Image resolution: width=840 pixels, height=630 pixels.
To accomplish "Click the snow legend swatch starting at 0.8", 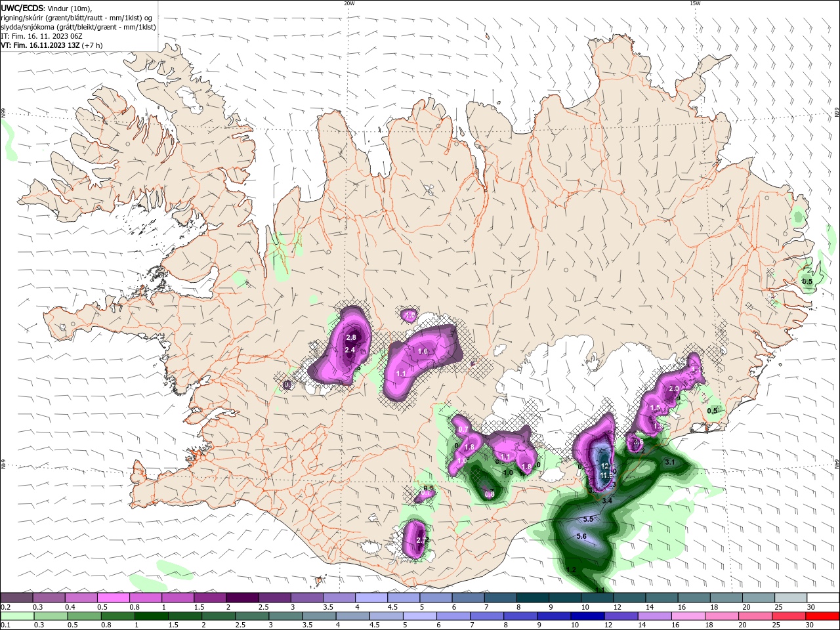I will (146, 598).
